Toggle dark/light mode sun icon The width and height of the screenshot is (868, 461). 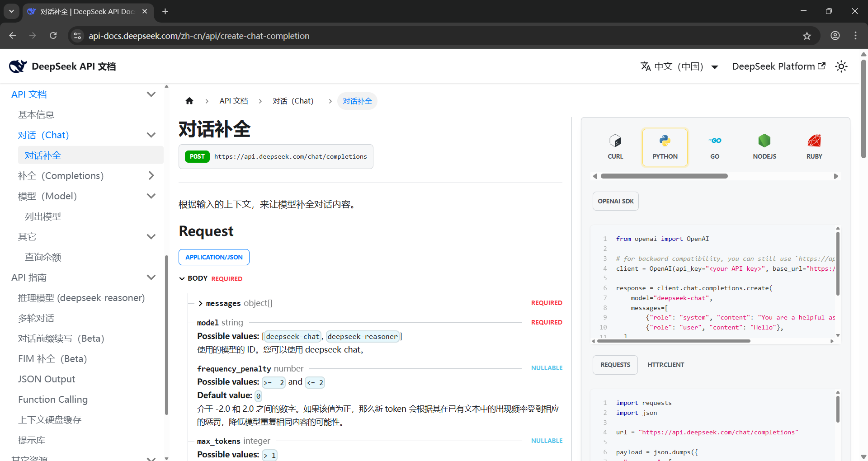click(x=841, y=66)
